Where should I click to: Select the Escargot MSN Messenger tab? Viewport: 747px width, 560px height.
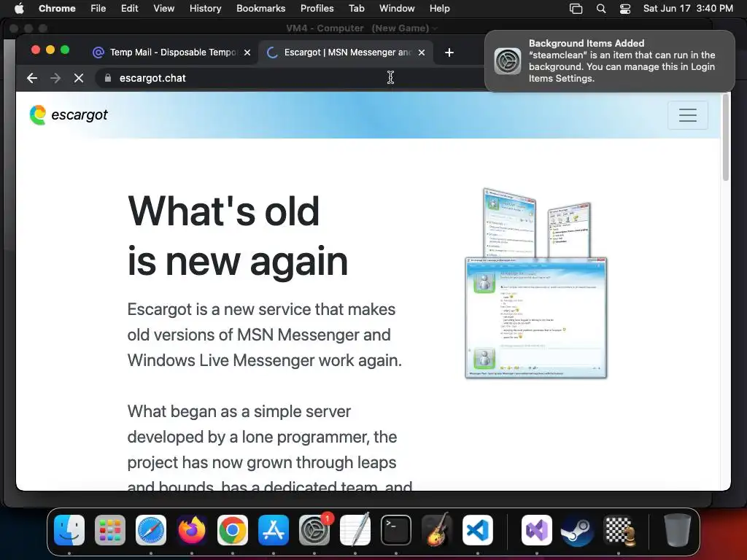click(345, 52)
